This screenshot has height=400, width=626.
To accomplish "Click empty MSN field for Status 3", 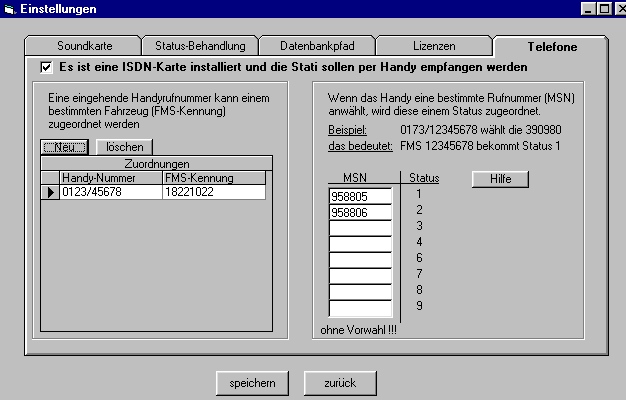I will pyautogui.click(x=359, y=229).
